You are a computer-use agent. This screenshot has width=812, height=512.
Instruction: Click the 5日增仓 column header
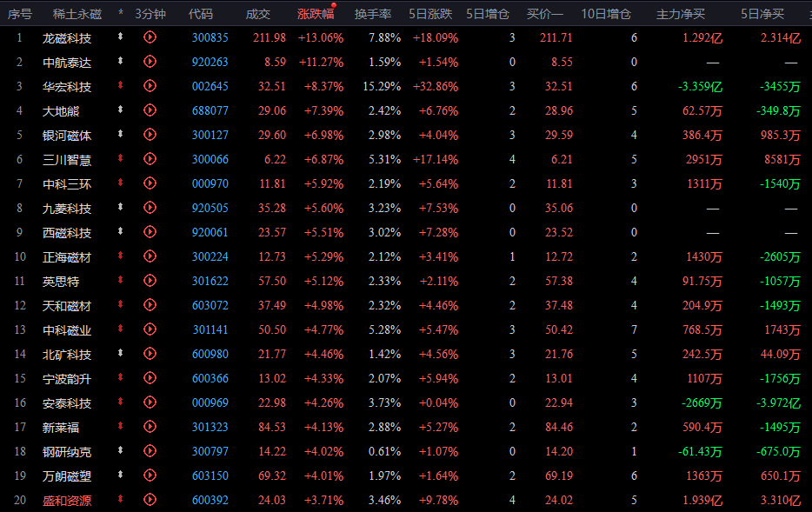pyautogui.click(x=488, y=14)
